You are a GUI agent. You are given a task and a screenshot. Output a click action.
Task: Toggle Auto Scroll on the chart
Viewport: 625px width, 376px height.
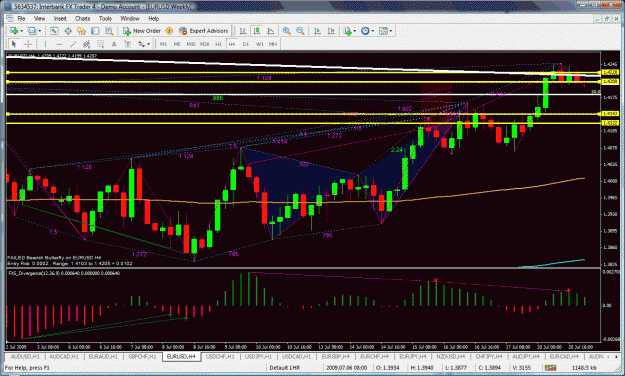click(317, 31)
